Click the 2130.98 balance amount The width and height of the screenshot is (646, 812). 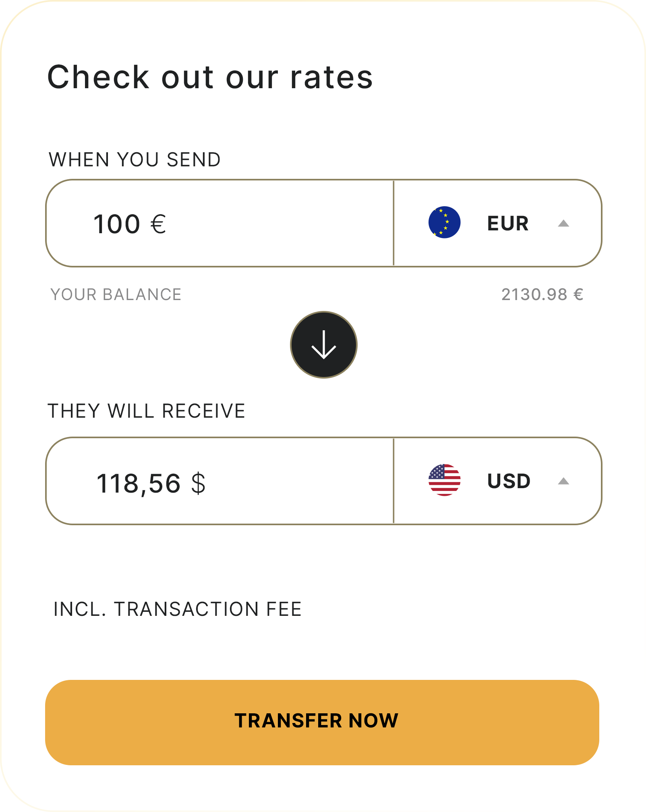(x=534, y=294)
